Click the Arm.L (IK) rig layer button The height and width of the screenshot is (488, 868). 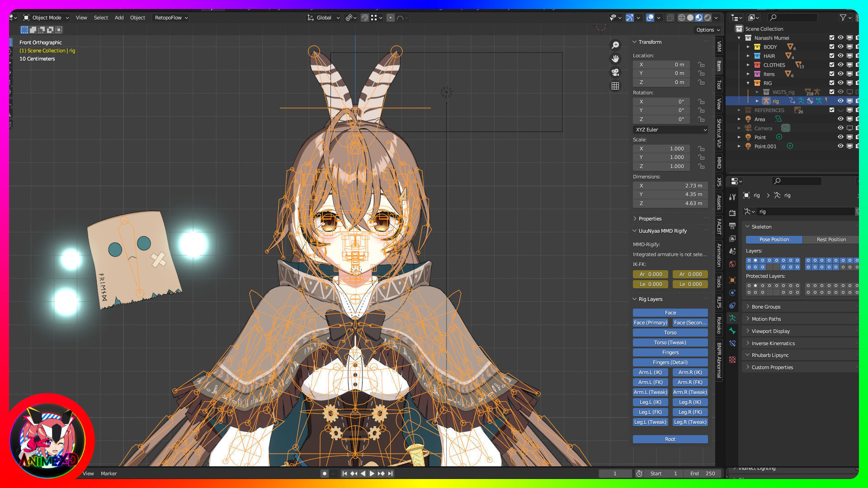tap(650, 372)
